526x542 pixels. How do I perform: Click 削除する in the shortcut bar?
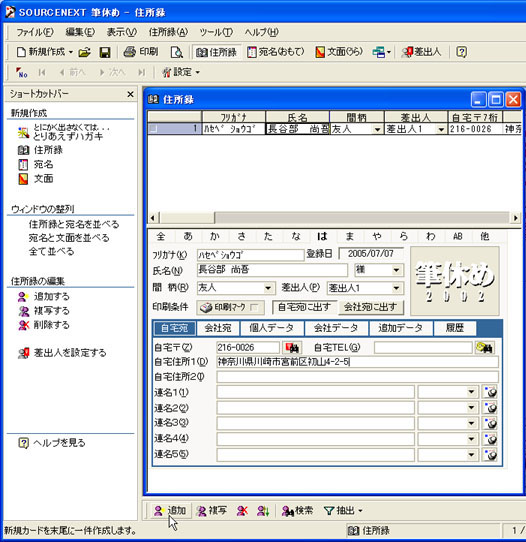tap(44, 325)
